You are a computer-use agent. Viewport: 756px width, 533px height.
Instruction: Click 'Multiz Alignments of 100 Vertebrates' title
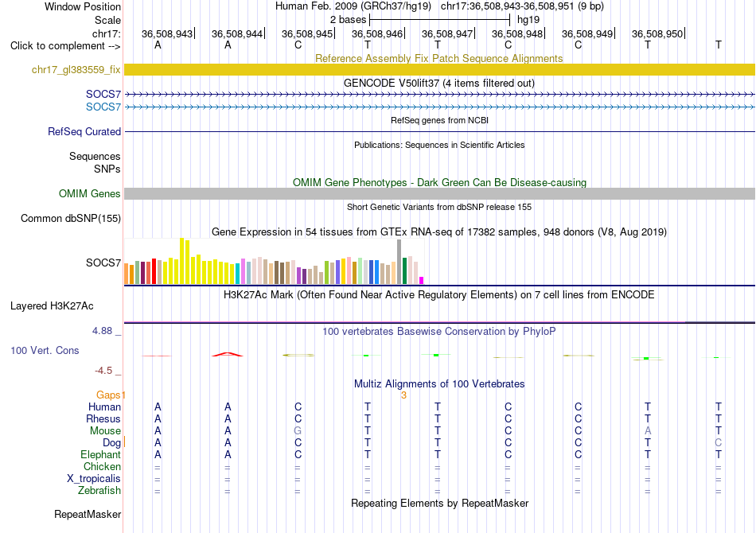pyautogui.click(x=439, y=383)
